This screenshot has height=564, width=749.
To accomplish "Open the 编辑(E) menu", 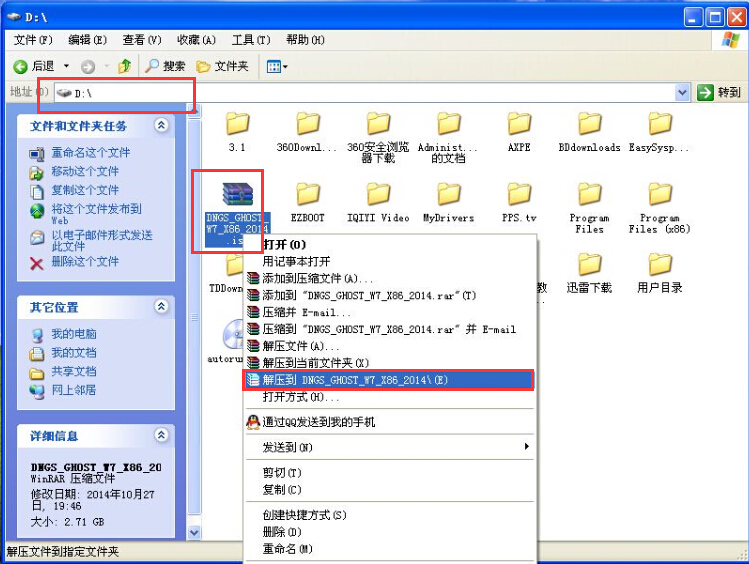I will (x=87, y=40).
